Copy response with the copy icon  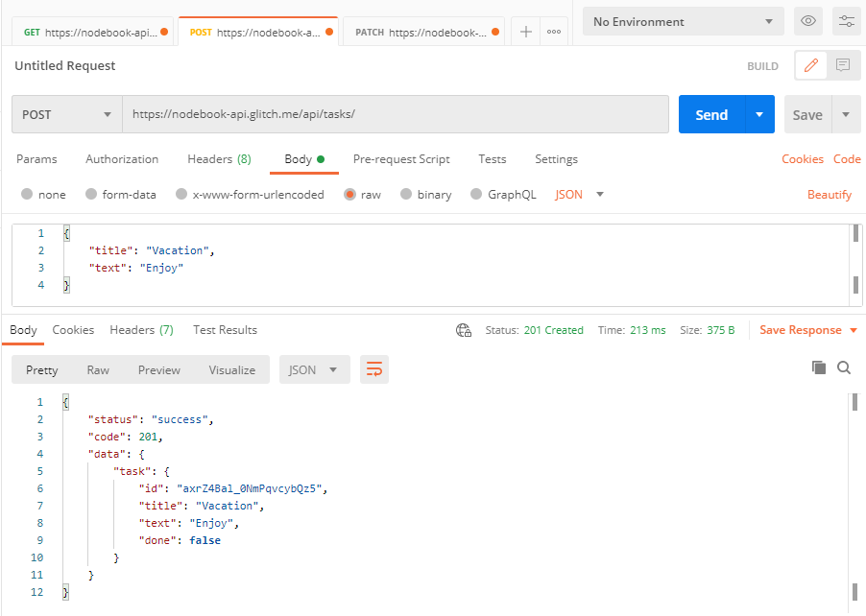tap(819, 367)
